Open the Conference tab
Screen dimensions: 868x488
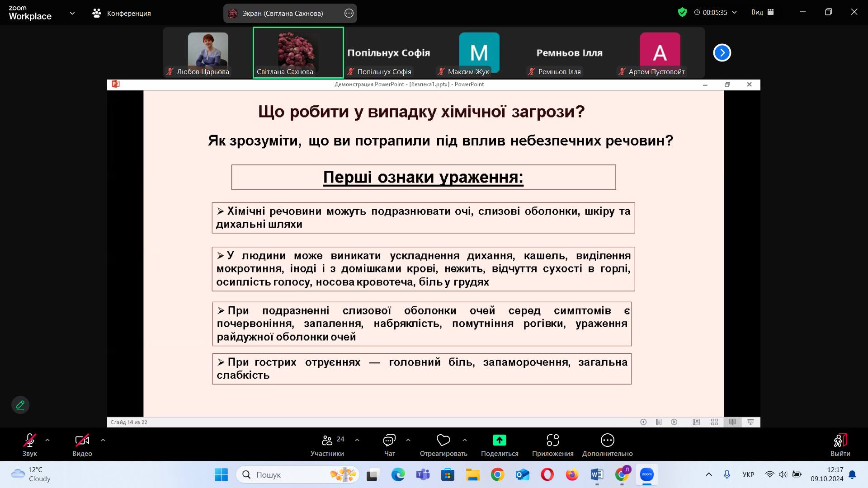(x=122, y=13)
